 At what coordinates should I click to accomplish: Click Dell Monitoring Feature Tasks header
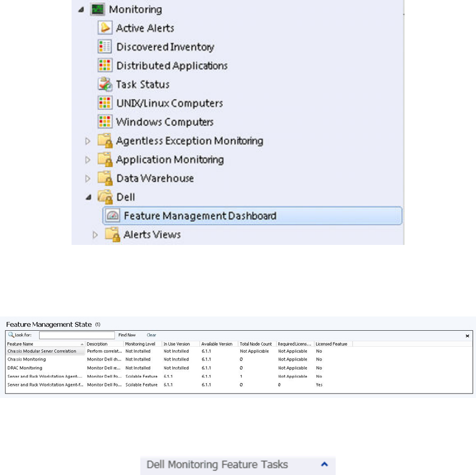point(217,465)
